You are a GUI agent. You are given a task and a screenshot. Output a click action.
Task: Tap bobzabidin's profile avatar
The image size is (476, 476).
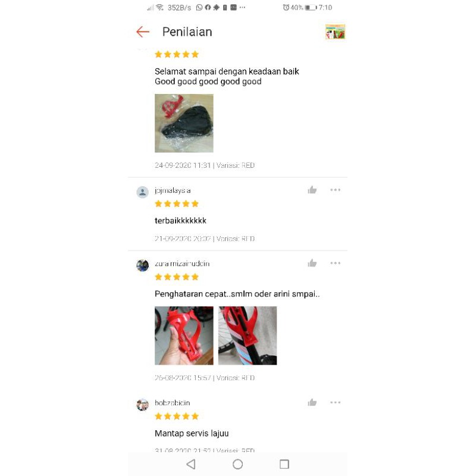coord(142,405)
